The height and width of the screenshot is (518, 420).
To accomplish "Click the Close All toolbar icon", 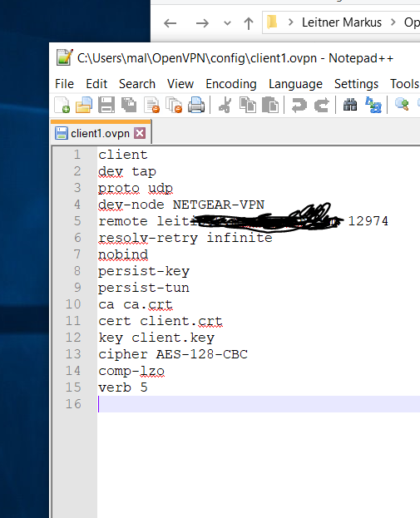I will point(174,105).
